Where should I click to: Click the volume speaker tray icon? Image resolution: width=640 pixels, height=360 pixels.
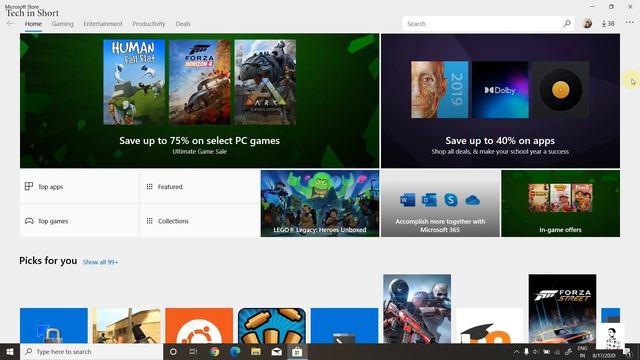(536, 352)
